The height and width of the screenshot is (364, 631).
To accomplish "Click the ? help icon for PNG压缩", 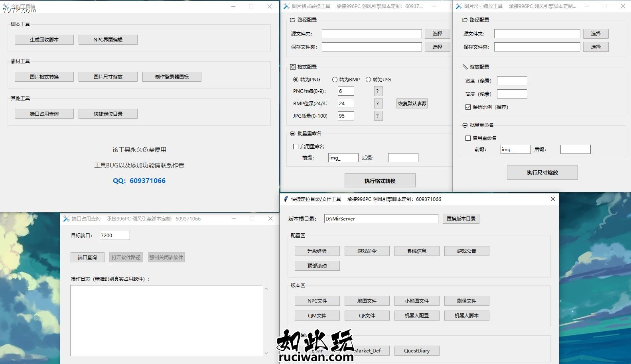I will tap(379, 91).
